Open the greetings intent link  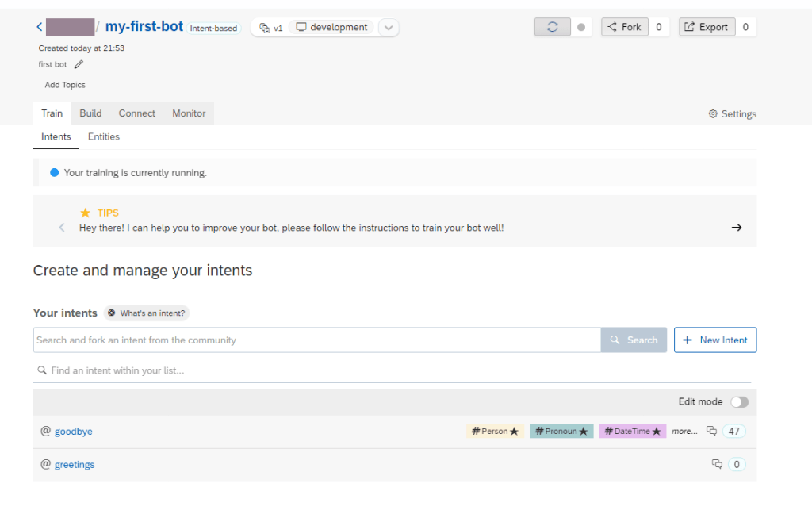pos(75,465)
